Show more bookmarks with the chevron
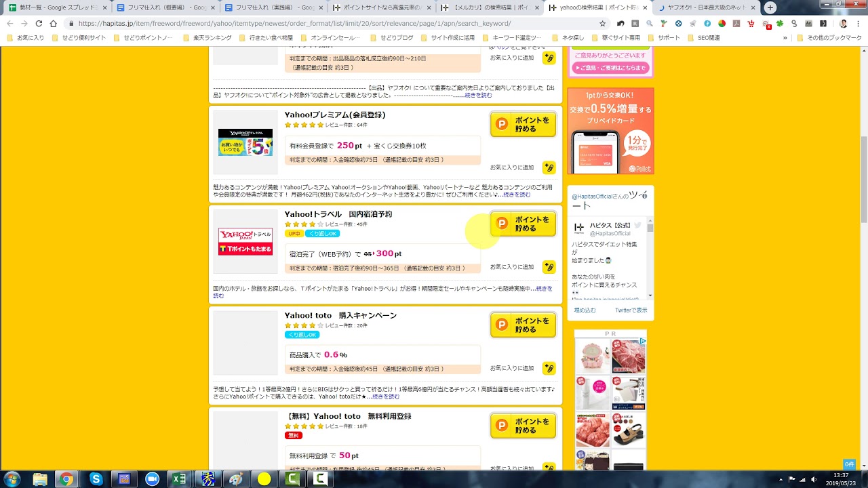 (x=785, y=38)
